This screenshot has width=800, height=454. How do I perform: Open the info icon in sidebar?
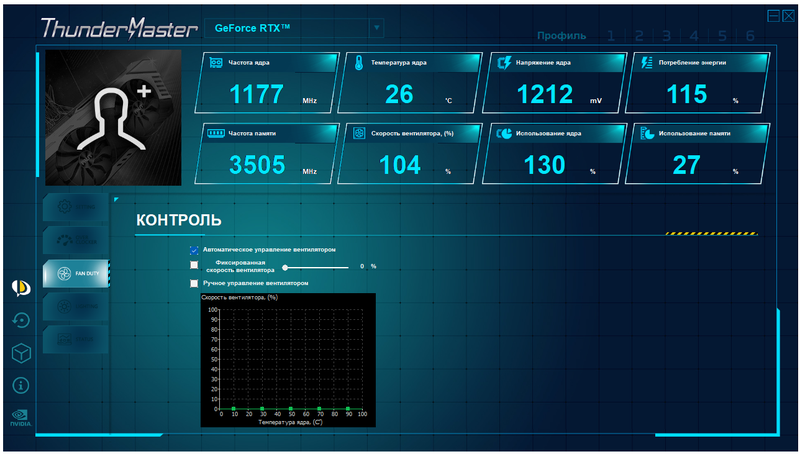click(x=21, y=386)
